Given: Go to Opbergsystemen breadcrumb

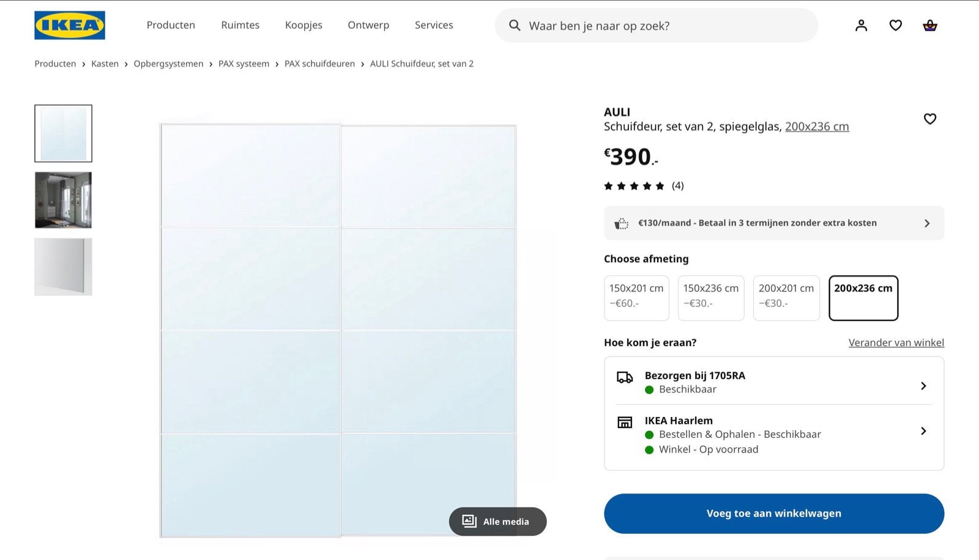Looking at the screenshot, I should click(168, 64).
